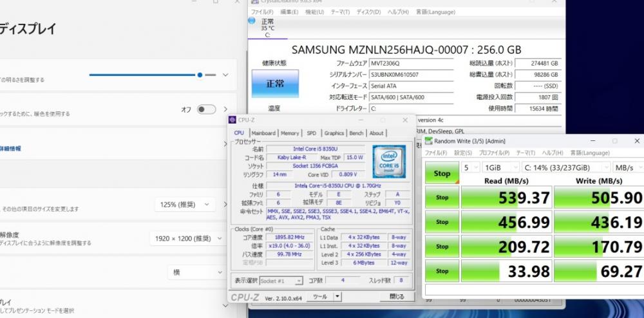
Task: Click the empty comment field below CrystalDiskMark results
Action: pos(535,290)
